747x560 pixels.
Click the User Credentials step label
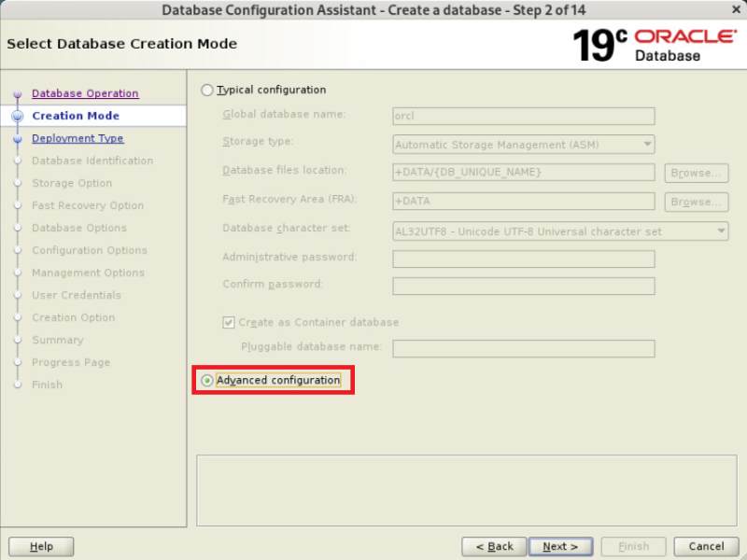(77, 295)
